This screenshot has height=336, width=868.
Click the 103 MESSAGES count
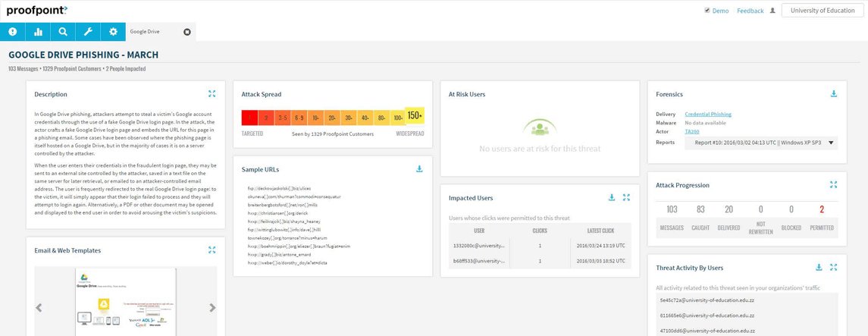[x=672, y=209]
